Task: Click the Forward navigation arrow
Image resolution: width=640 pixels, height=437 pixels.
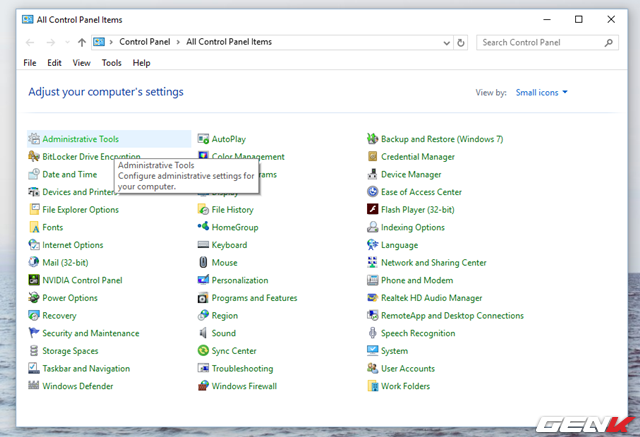Action: point(50,42)
